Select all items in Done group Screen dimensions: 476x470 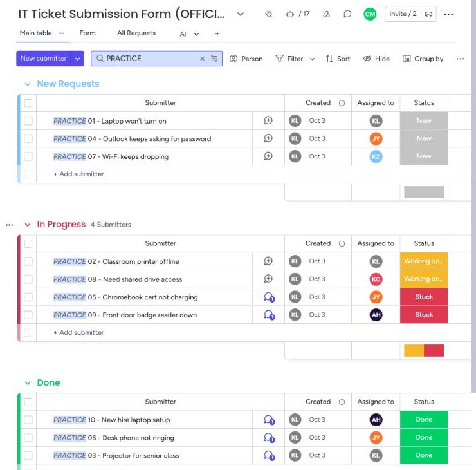pos(28,402)
